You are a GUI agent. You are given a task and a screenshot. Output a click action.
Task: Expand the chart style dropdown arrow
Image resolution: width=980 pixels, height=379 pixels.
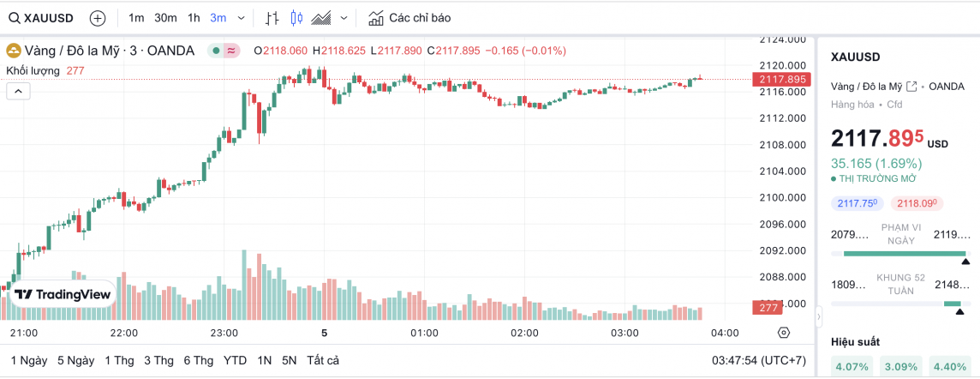tap(344, 18)
